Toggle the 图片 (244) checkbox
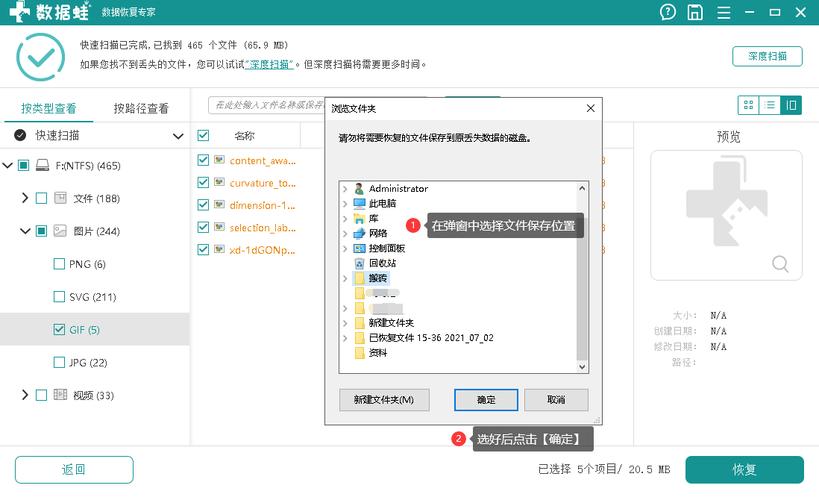The width and height of the screenshot is (819, 500). click(41, 231)
